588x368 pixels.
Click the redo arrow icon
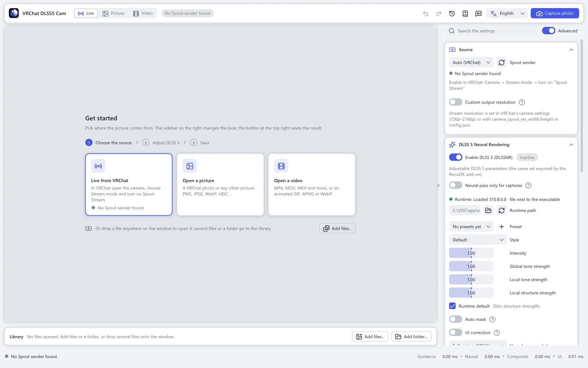click(439, 14)
